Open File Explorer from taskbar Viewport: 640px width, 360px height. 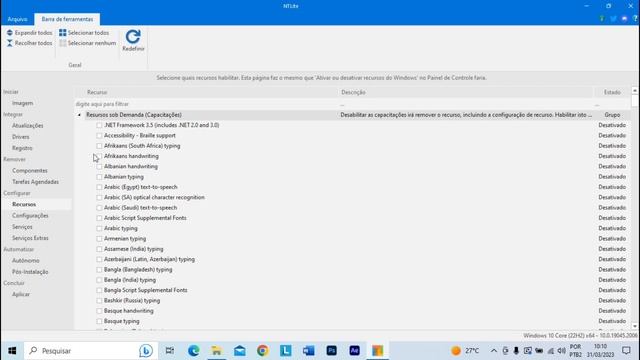(216, 351)
